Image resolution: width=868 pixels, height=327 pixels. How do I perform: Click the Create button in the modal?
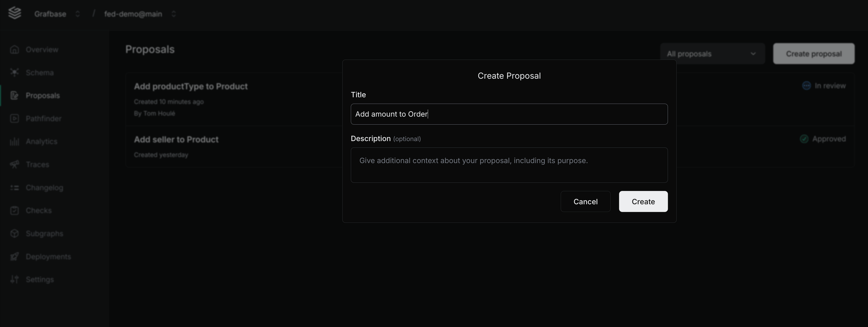coord(643,201)
